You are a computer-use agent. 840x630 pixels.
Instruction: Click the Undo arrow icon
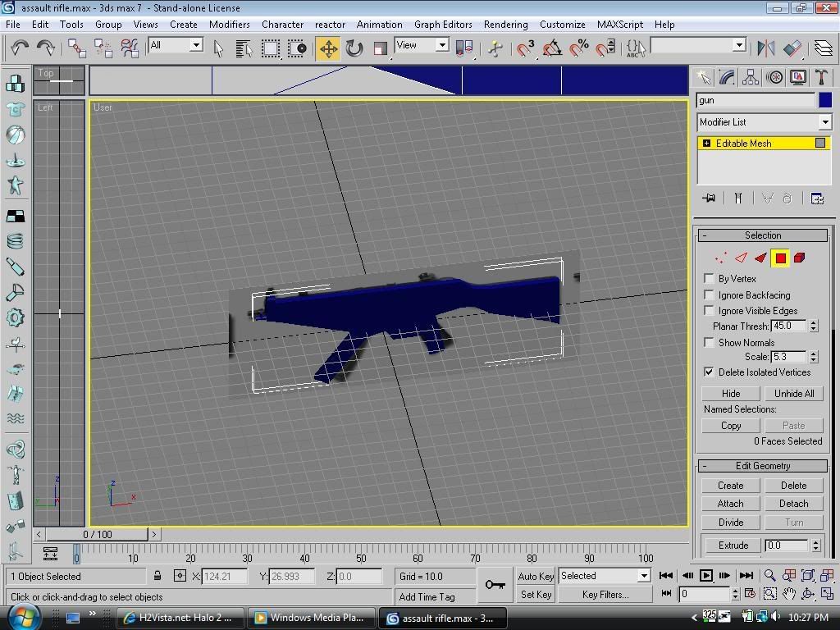19,48
